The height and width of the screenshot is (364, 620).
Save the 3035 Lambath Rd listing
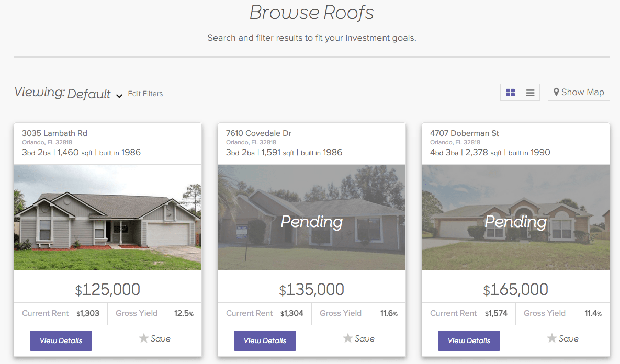coord(155,339)
